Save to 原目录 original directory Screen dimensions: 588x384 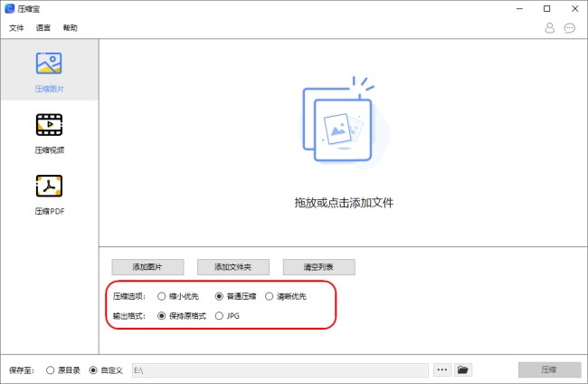(x=50, y=370)
